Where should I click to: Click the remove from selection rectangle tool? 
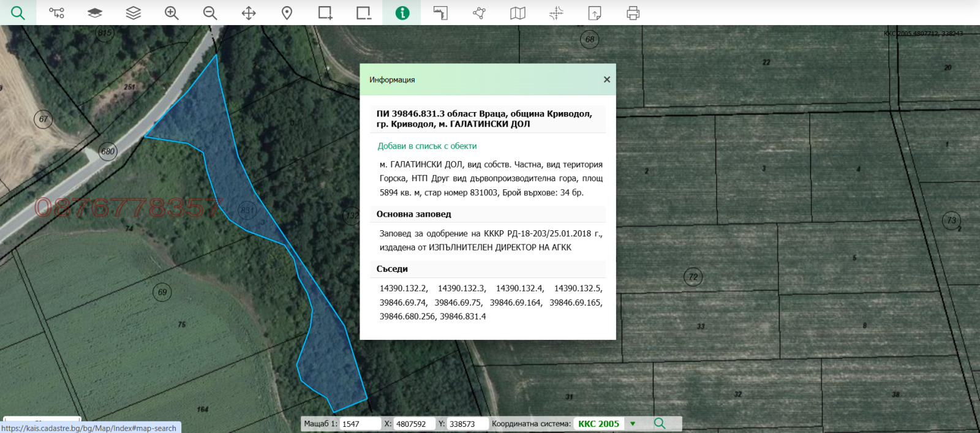pyautogui.click(x=364, y=13)
